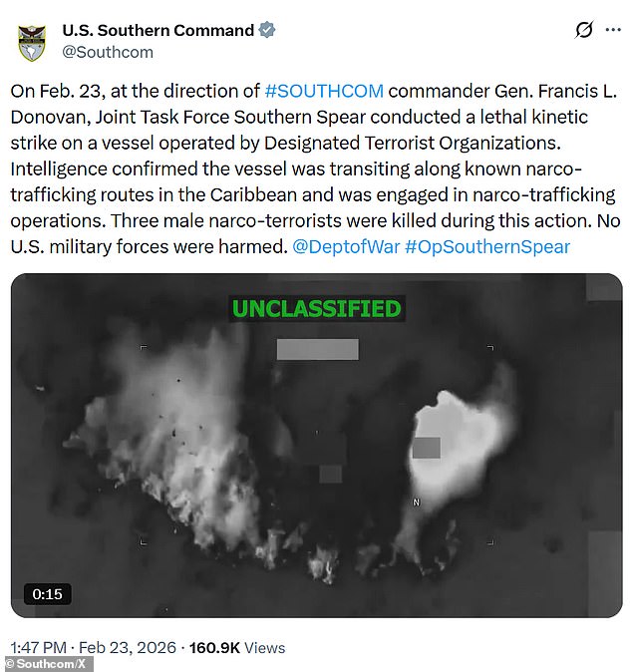View the 160.9K Views count
Image resolution: width=632 pixels, height=672 pixels.
[x=237, y=647]
